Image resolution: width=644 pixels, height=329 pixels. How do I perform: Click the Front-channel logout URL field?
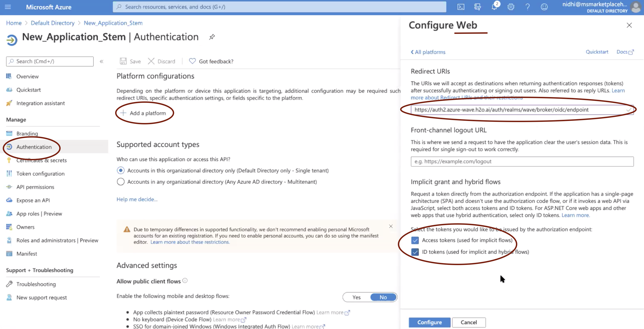pos(522,161)
